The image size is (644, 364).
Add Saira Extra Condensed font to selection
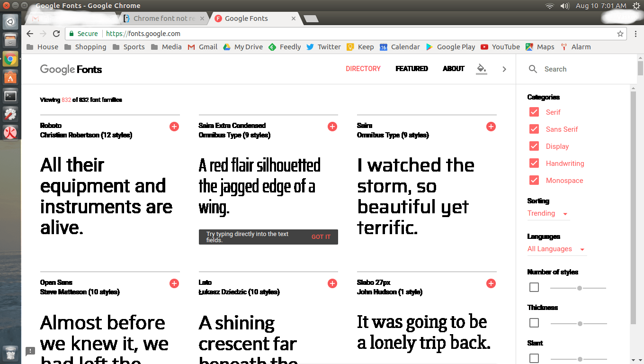click(332, 127)
